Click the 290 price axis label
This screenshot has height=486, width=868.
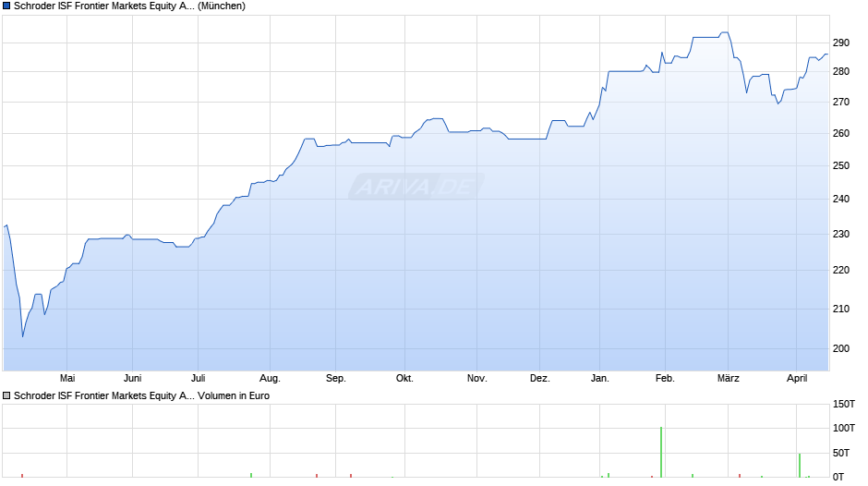pyautogui.click(x=841, y=43)
